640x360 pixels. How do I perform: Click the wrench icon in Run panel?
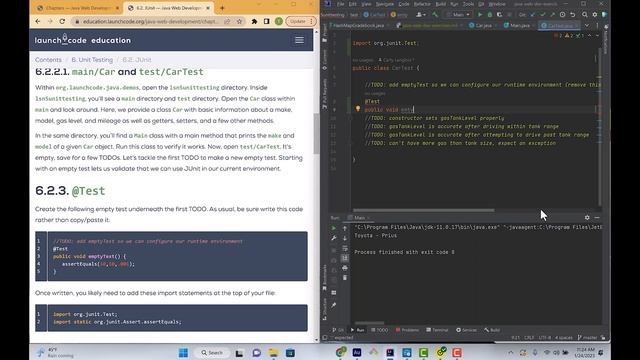pos(333,238)
